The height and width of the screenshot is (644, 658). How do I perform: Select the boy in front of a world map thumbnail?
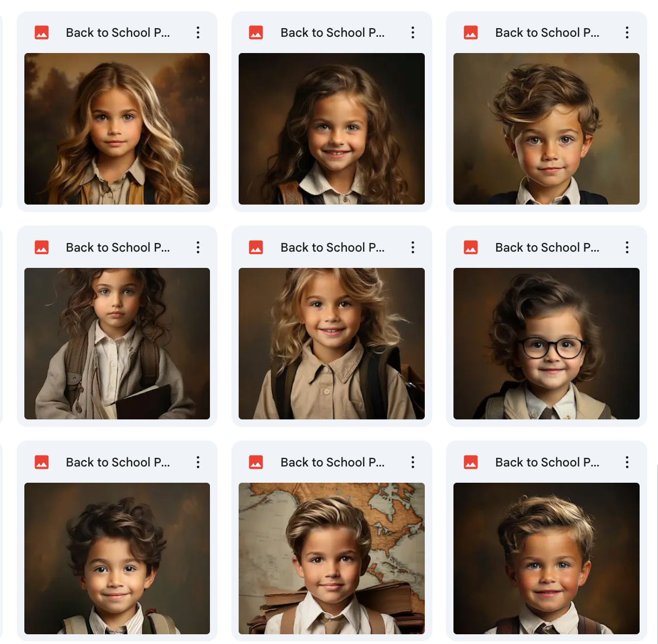[x=332, y=558]
